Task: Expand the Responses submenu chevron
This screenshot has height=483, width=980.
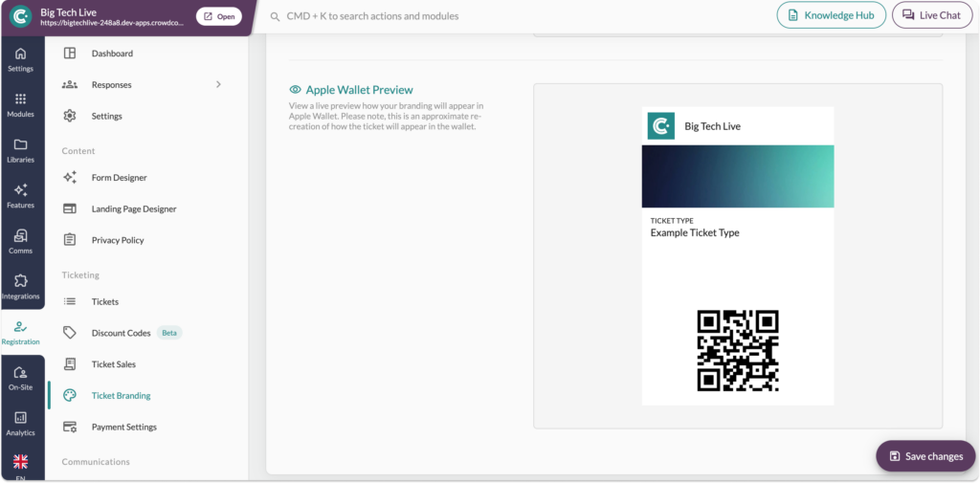Action: coord(218,85)
